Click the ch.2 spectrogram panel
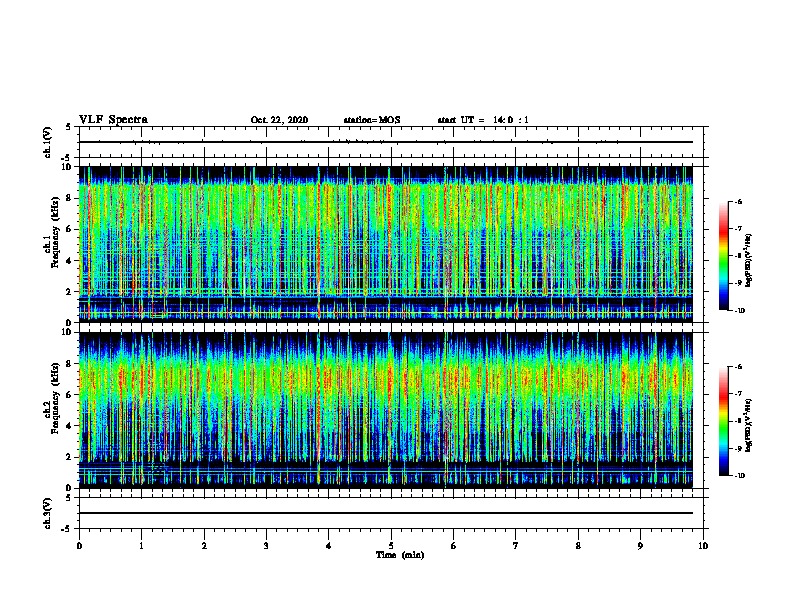The height and width of the screenshot is (612, 792). tap(386, 410)
